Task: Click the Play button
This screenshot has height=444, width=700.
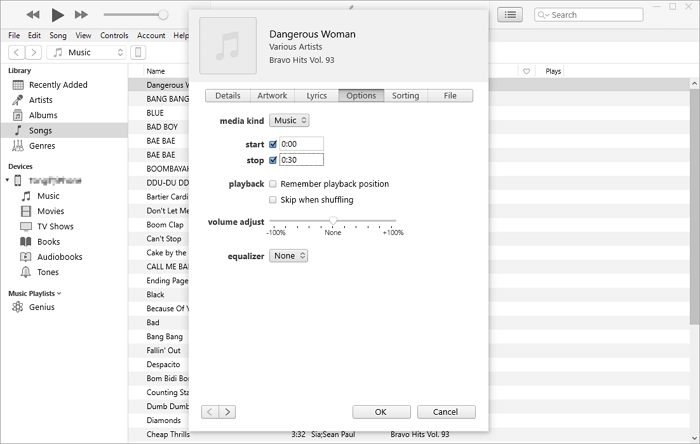Action: 57,15
